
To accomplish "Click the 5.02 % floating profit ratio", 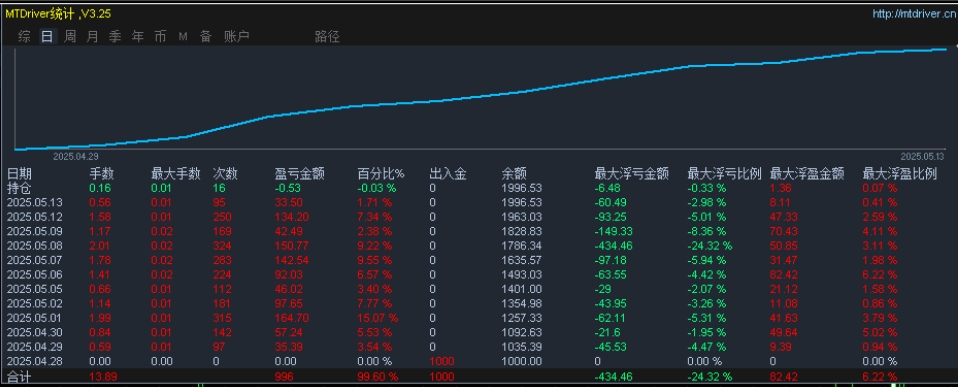I will (x=879, y=333).
